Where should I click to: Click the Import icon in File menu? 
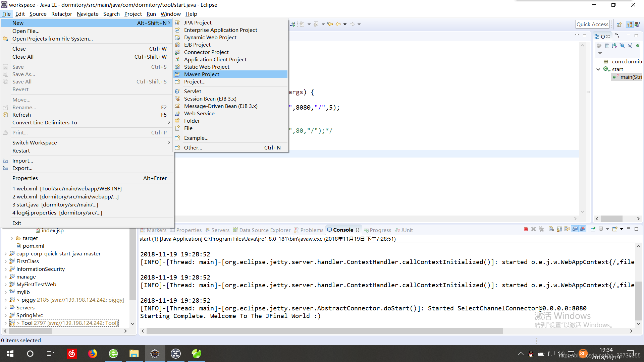[x=5, y=161]
